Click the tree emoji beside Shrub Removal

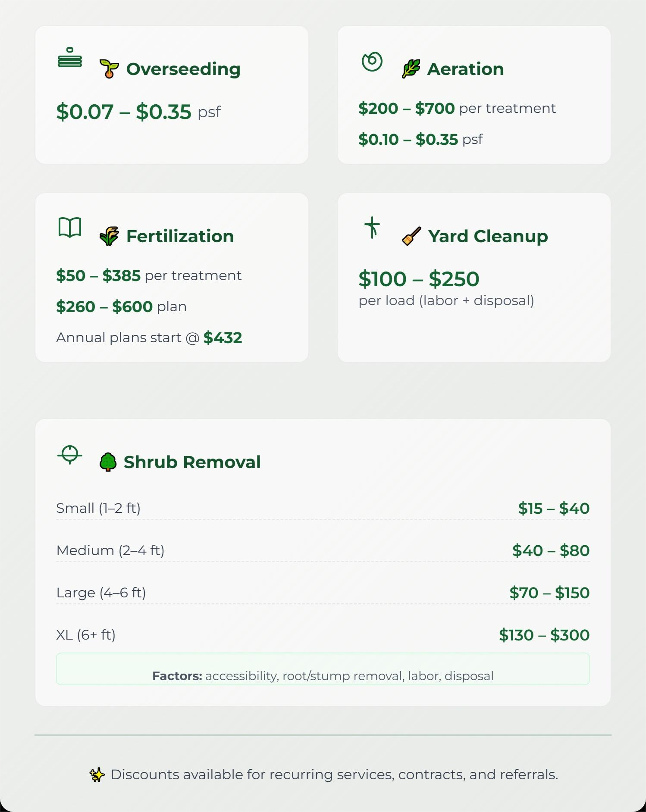[x=108, y=462]
